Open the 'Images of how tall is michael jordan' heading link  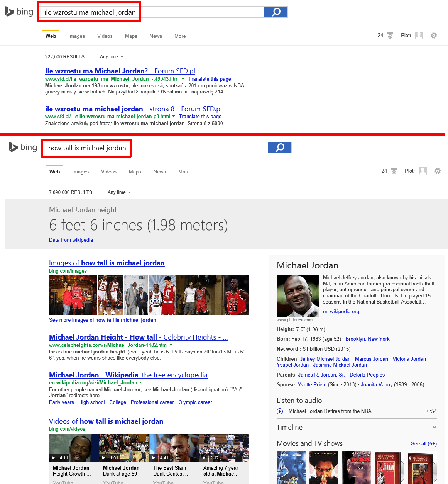tap(107, 263)
